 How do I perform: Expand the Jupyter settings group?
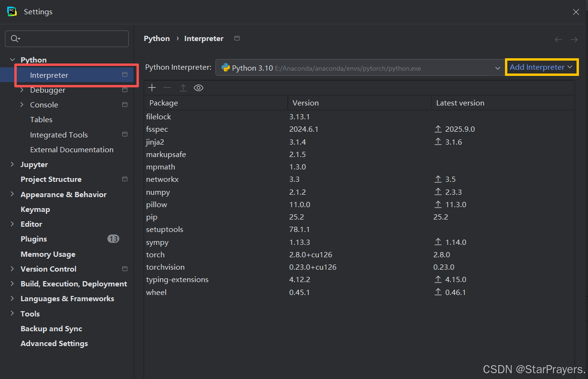pyautogui.click(x=12, y=165)
